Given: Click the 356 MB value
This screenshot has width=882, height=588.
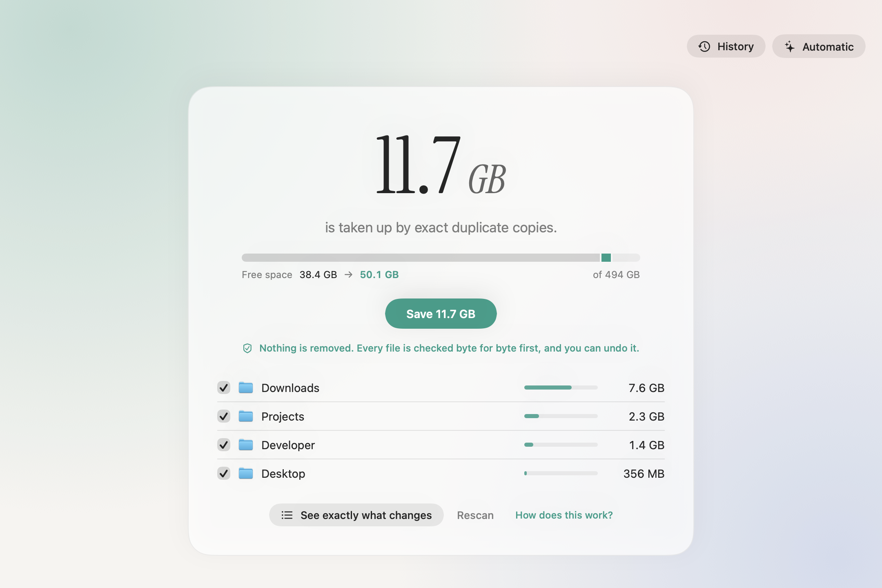Looking at the screenshot, I should click(644, 474).
